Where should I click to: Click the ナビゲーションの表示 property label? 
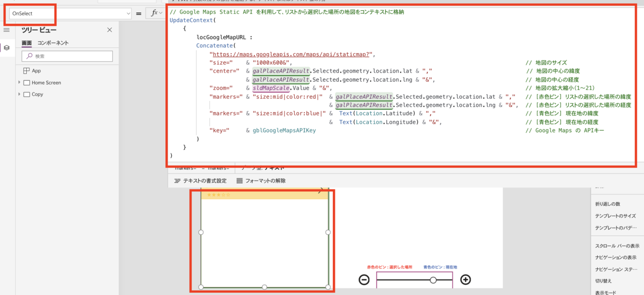point(616,257)
